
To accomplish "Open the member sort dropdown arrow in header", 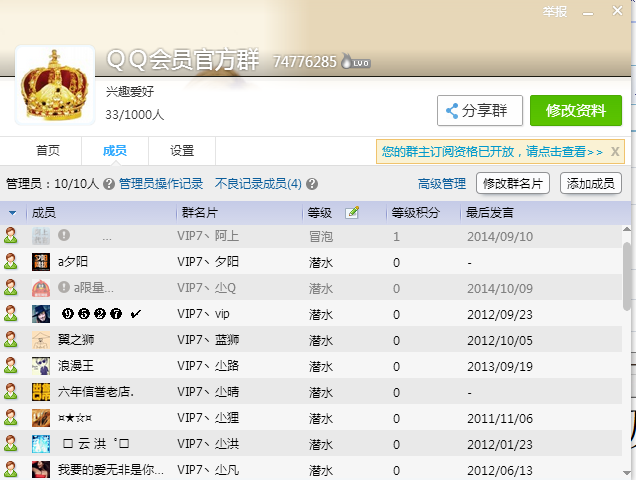I will (13, 213).
